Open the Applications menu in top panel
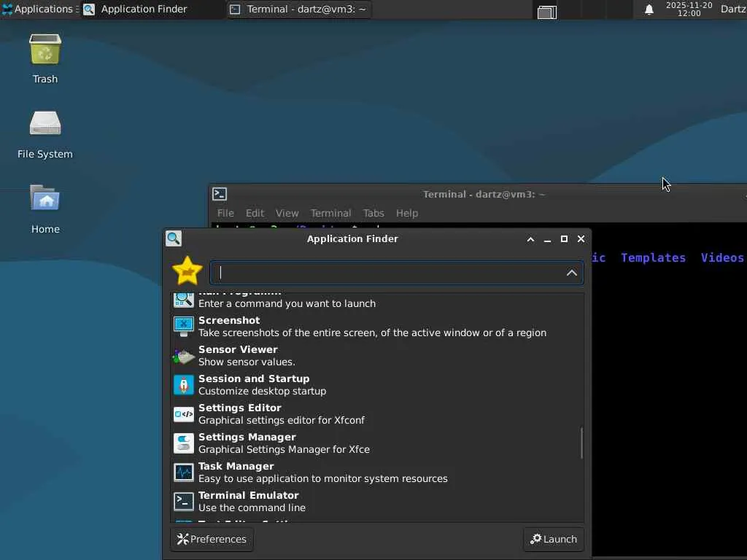This screenshot has width=747, height=560. [x=39, y=9]
